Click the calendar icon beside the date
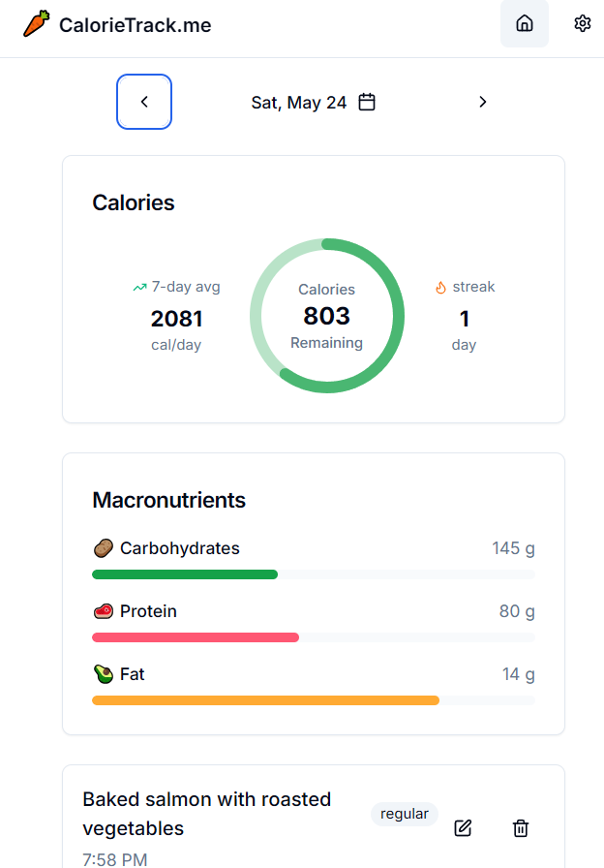This screenshot has height=868, width=604. coord(367,102)
